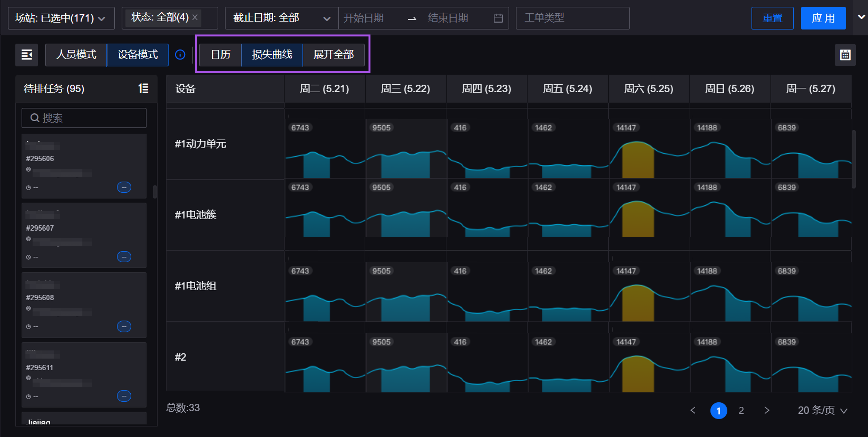Open the 截止日期 dropdown
This screenshot has width=868, height=437.
pos(281,18)
